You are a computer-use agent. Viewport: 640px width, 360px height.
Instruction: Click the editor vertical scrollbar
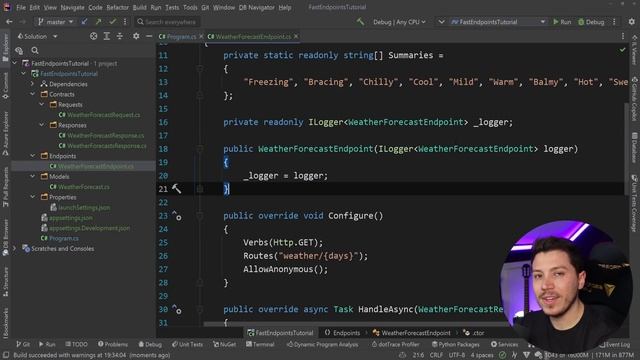point(626,149)
